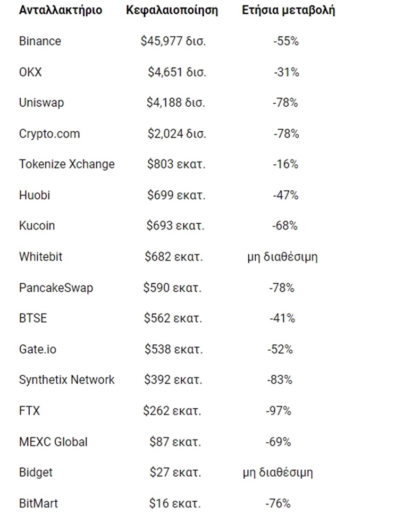Click the PancakeSwap exchange name
This screenshot has width=404, height=532.
(x=56, y=288)
